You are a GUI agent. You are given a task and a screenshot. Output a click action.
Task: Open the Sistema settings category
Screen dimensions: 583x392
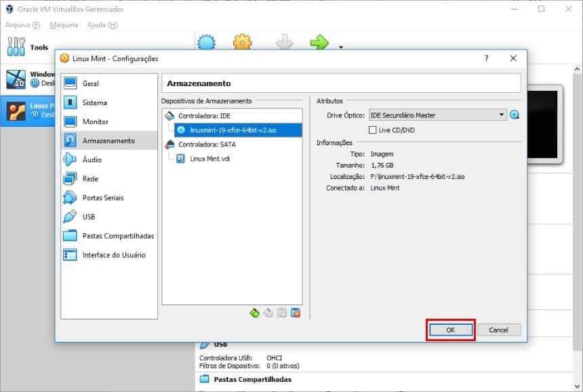click(109, 102)
